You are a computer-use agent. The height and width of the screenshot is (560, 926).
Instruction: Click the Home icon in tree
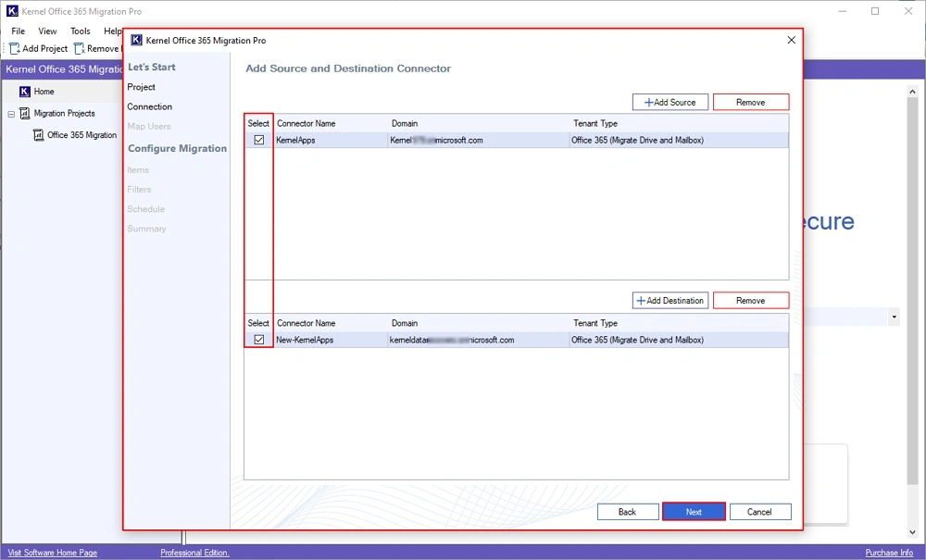25,92
